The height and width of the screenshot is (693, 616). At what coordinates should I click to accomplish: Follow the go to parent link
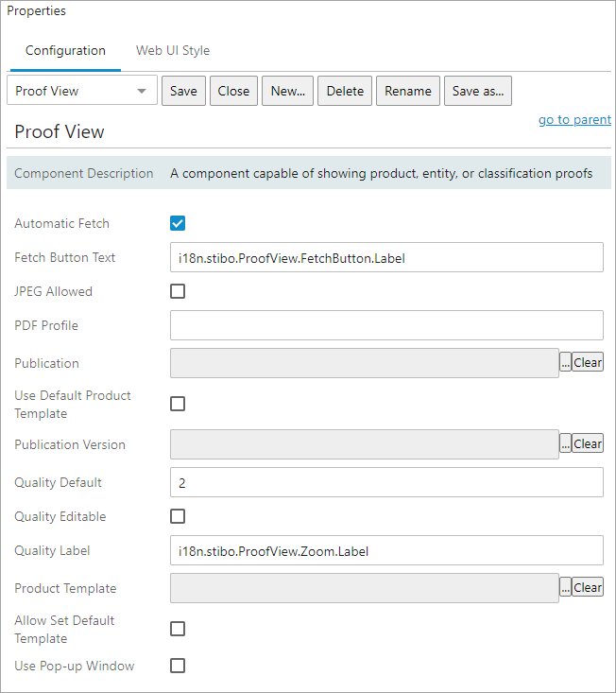[574, 119]
